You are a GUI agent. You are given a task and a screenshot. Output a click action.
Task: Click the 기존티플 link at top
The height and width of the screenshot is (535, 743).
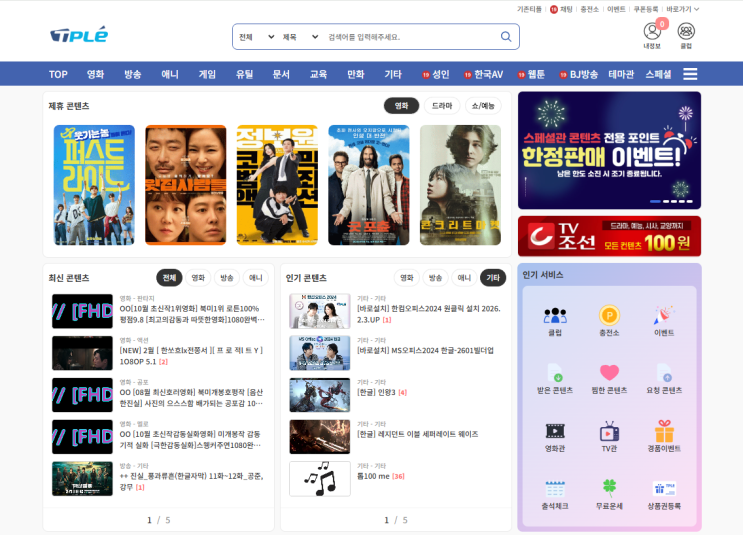(x=529, y=9)
